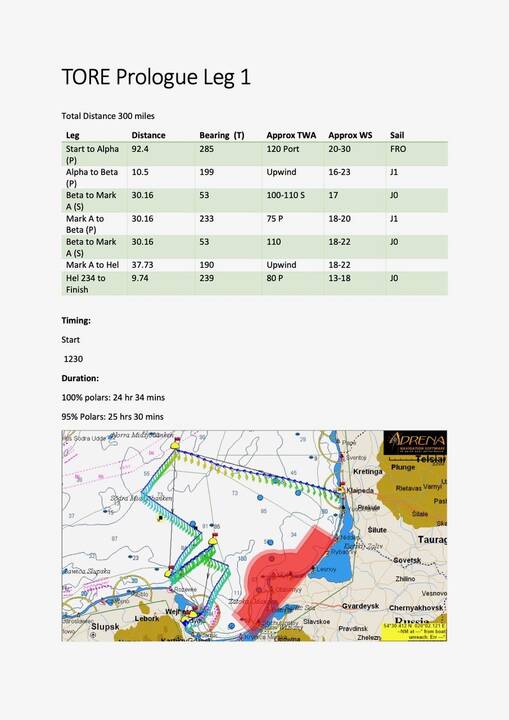Viewport: 509px width, 720px height.
Task: Click the bearing value "199"
Action: [207, 172]
